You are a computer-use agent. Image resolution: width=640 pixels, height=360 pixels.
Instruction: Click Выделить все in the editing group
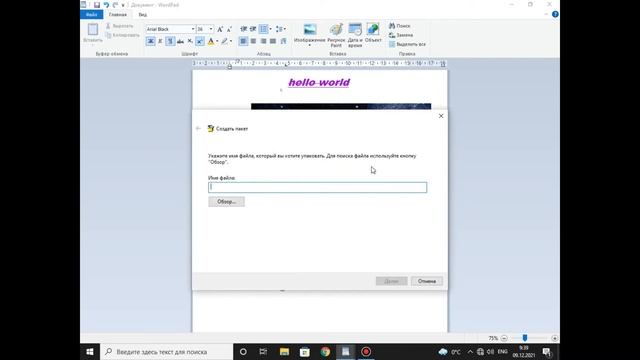coord(407,44)
